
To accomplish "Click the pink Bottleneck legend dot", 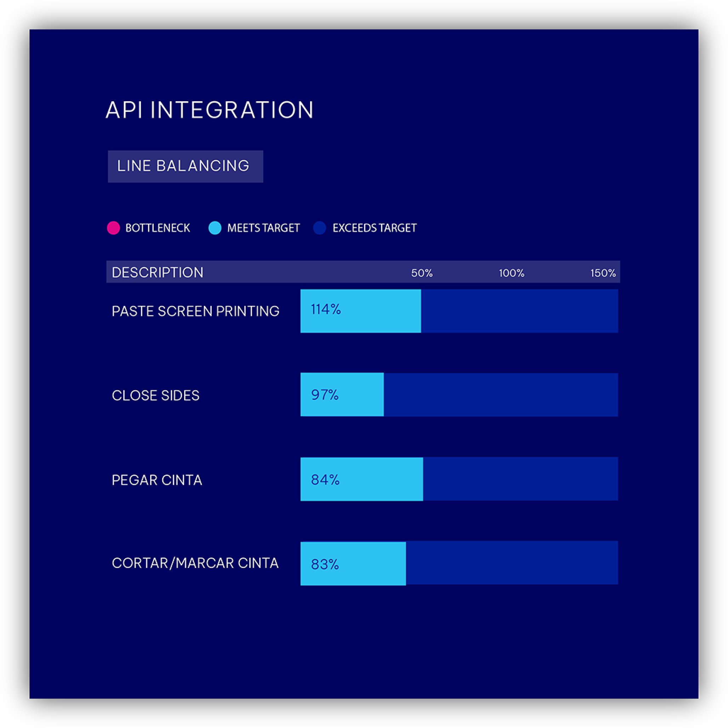I will coord(113,228).
